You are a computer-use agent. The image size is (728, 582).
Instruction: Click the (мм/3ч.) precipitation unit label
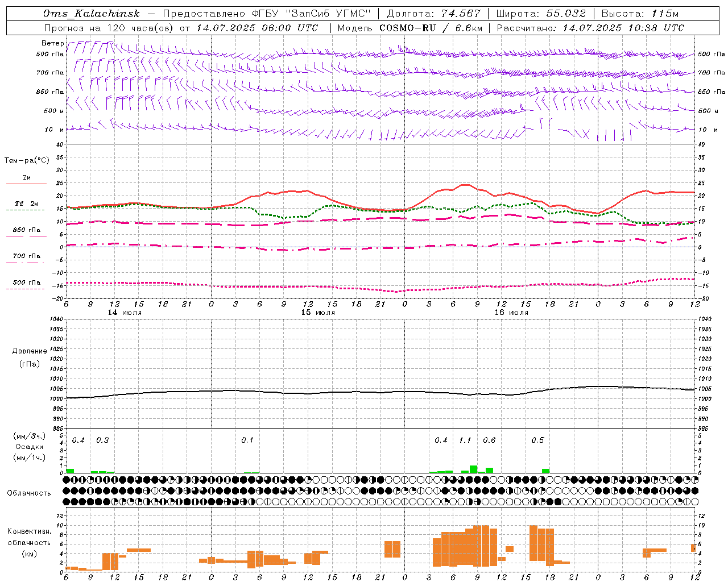tap(29, 436)
